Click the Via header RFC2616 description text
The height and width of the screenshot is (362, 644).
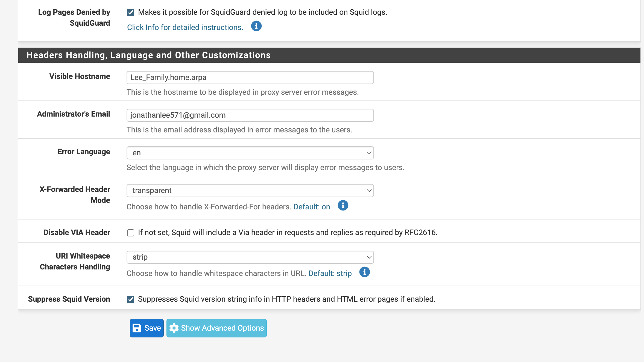coord(288,232)
